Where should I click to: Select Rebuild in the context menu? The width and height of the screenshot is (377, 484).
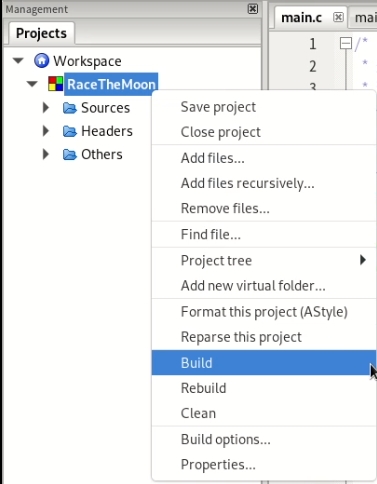pyautogui.click(x=264, y=388)
